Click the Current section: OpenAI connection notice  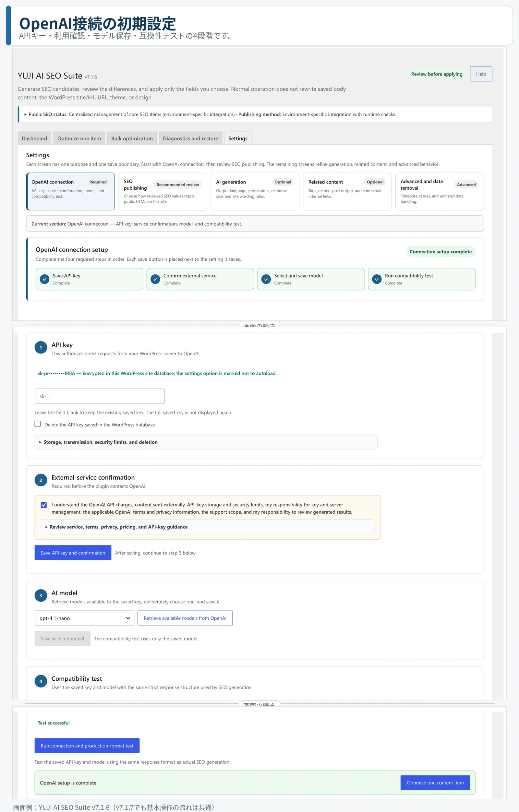(x=255, y=224)
